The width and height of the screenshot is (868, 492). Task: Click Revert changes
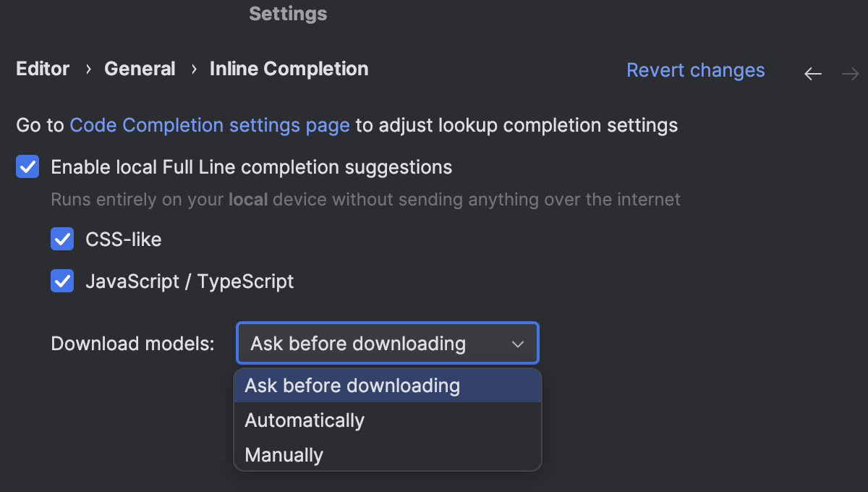(695, 70)
